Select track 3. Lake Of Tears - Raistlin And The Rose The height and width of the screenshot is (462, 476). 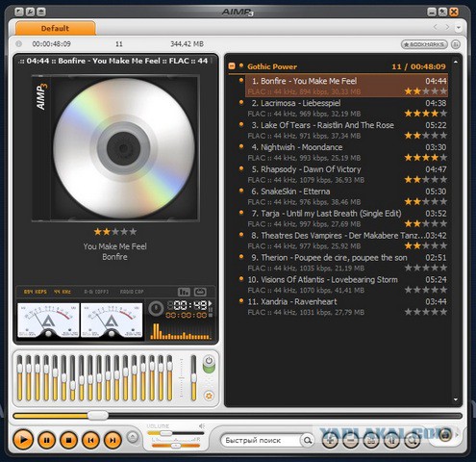coord(346,130)
